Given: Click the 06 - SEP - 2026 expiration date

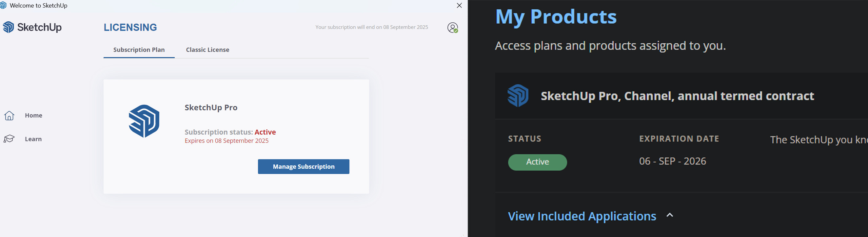Looking at the screenshot, I should pyautogui.click(x=673, y=162).
